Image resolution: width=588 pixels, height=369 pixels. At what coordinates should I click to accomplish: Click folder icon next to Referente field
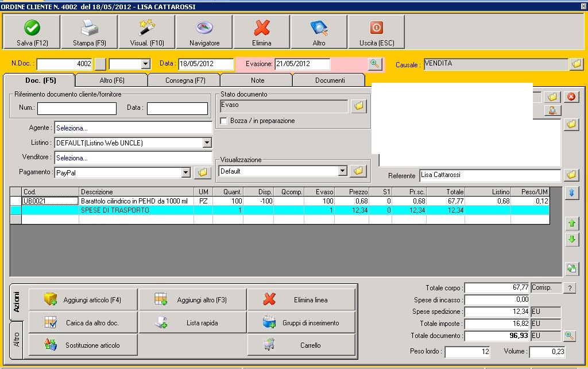point(571,175)
